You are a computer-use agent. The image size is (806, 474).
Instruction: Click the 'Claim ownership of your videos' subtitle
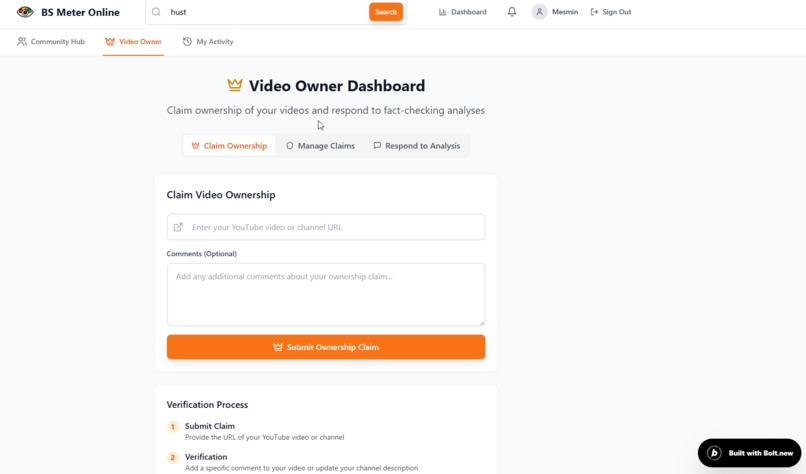pos(326,111)
